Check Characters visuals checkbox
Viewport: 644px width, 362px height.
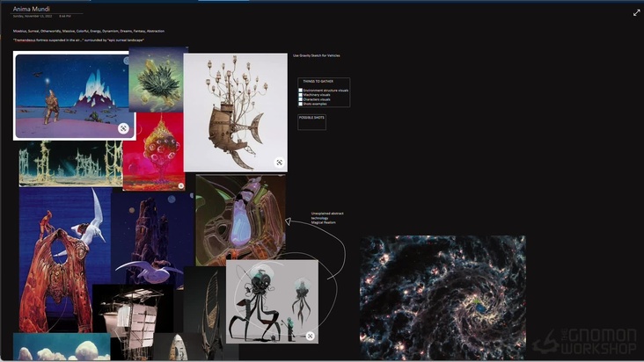[301, 99]
